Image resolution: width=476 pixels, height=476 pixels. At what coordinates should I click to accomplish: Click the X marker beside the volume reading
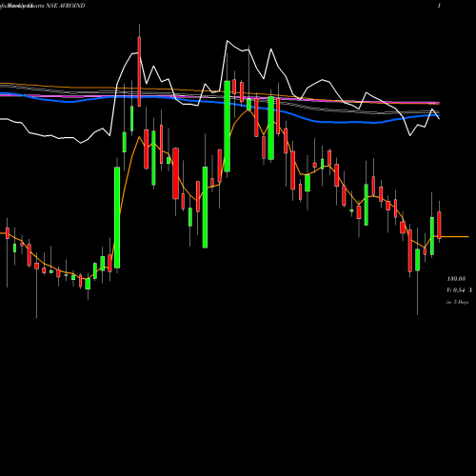click(x=470, y=290)
